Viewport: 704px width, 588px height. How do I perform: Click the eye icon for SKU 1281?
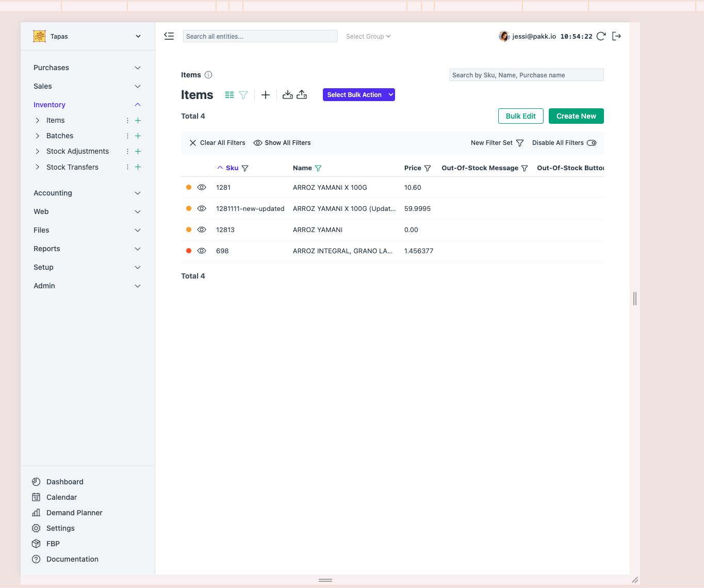point(202,188)
